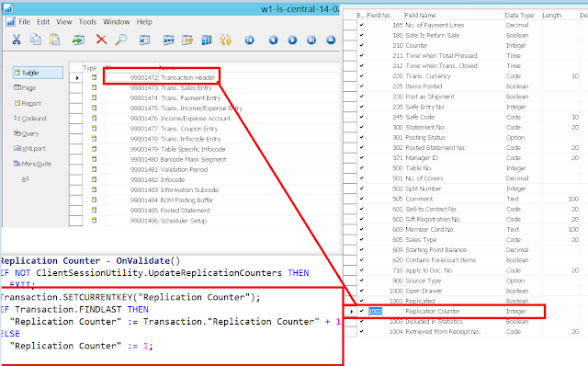
Task: Select the XMLport object type button
Action: point(29,148)
